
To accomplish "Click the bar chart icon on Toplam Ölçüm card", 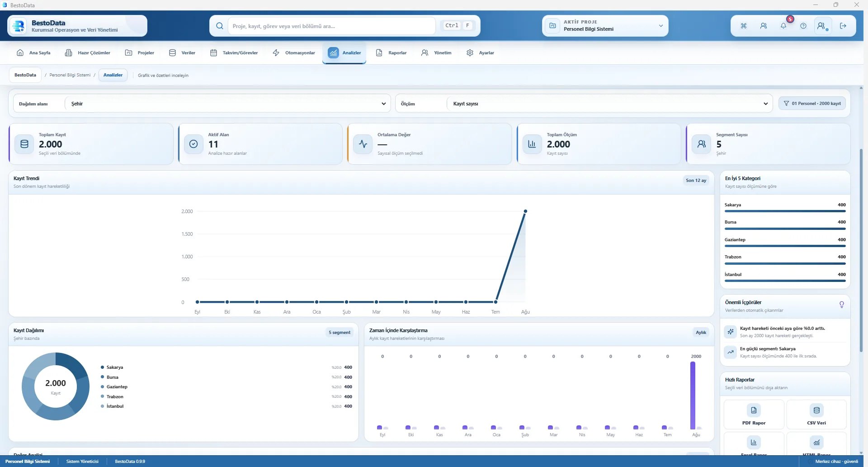I will click(532, 144).
